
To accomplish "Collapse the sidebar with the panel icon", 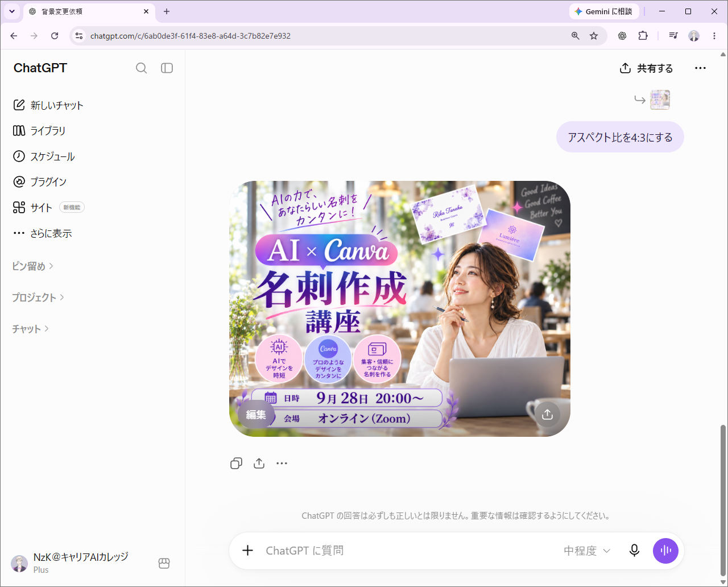I will (167, 68).
